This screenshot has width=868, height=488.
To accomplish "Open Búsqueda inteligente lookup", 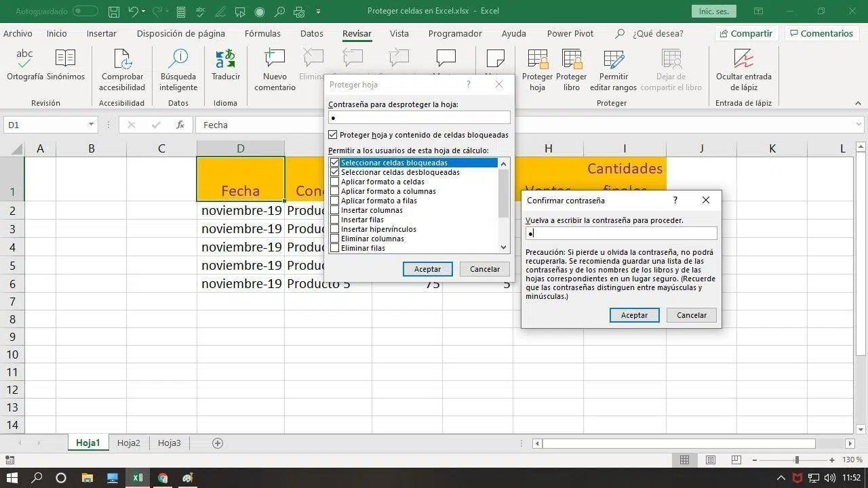I will tap(178, 60).
